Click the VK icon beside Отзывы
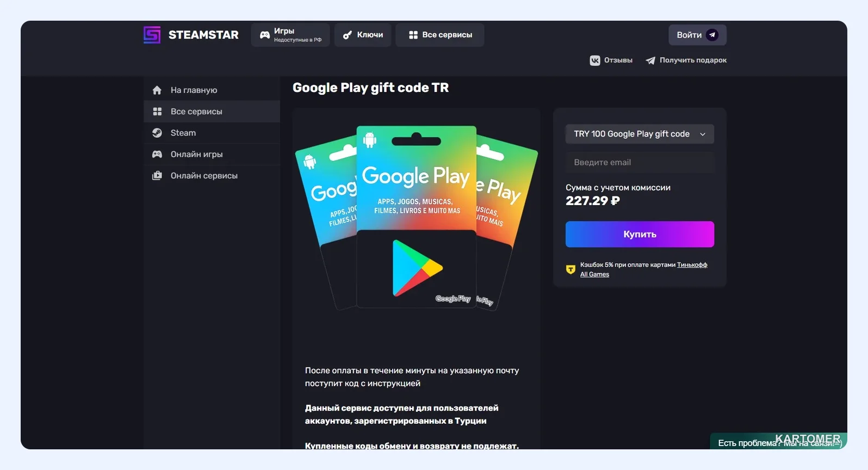The width and height of the screenshot is (868, 470). click(x=595, y=60)
